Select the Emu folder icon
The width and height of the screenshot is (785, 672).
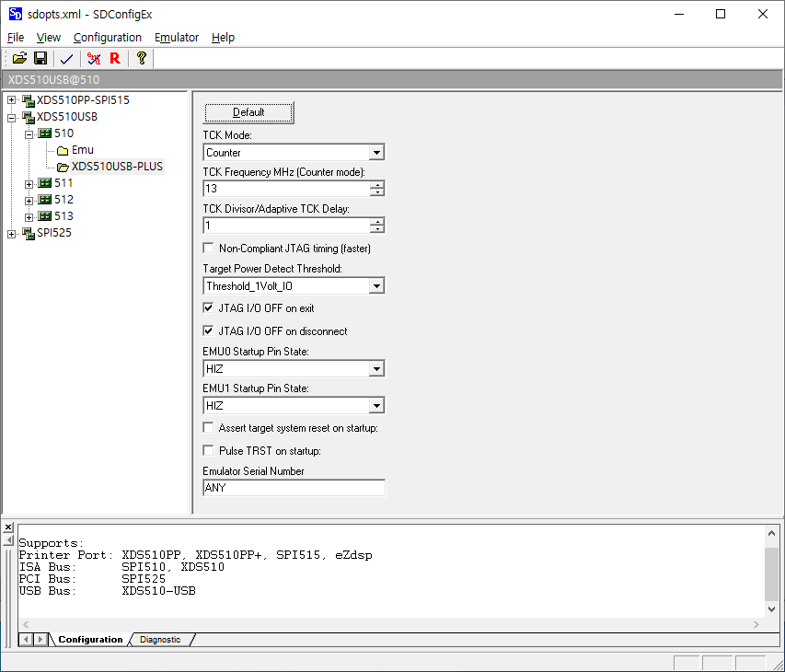tap(63, 150)
